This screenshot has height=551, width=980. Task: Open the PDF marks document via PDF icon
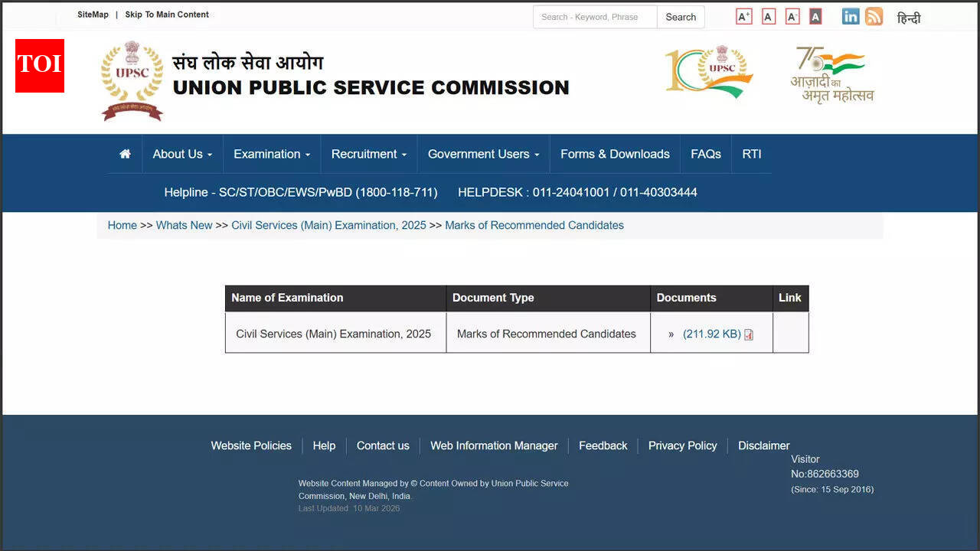click(x=748, y=334)
